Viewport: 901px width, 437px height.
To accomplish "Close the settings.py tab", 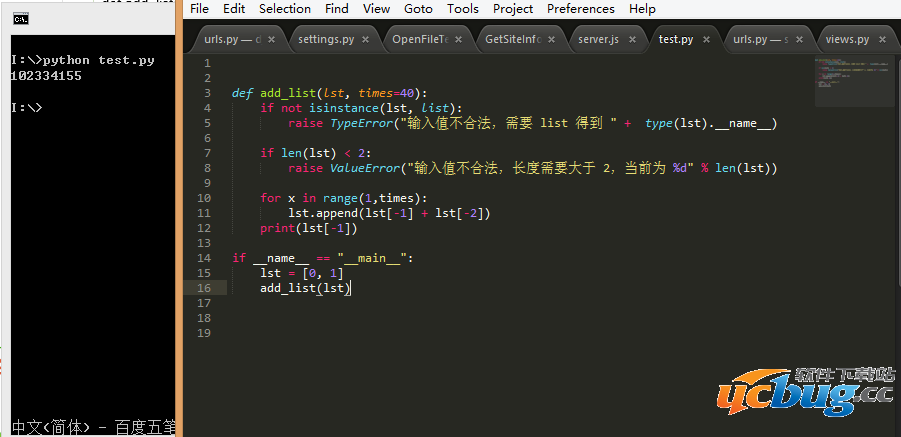I will 365,40.
